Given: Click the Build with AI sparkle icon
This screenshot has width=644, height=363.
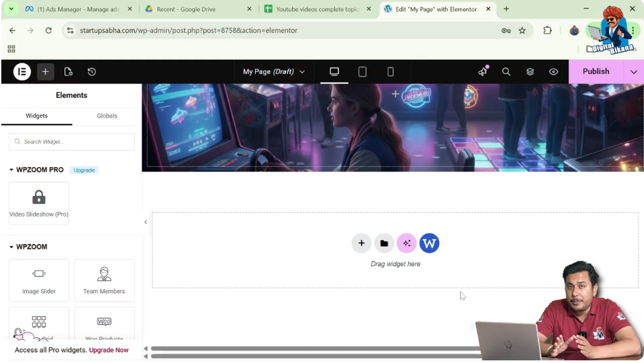Looking at the screenshot, I should coord(407,244).
